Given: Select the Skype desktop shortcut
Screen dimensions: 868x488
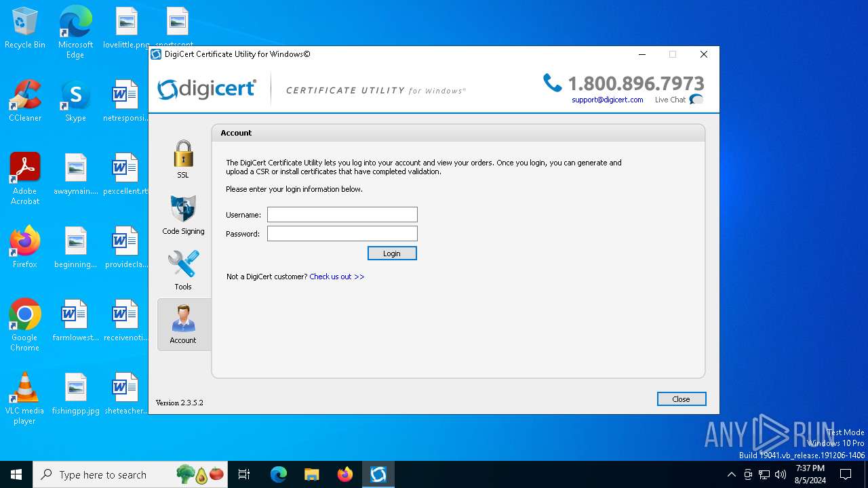Looking at the screenshot, I should coord(75,101).
